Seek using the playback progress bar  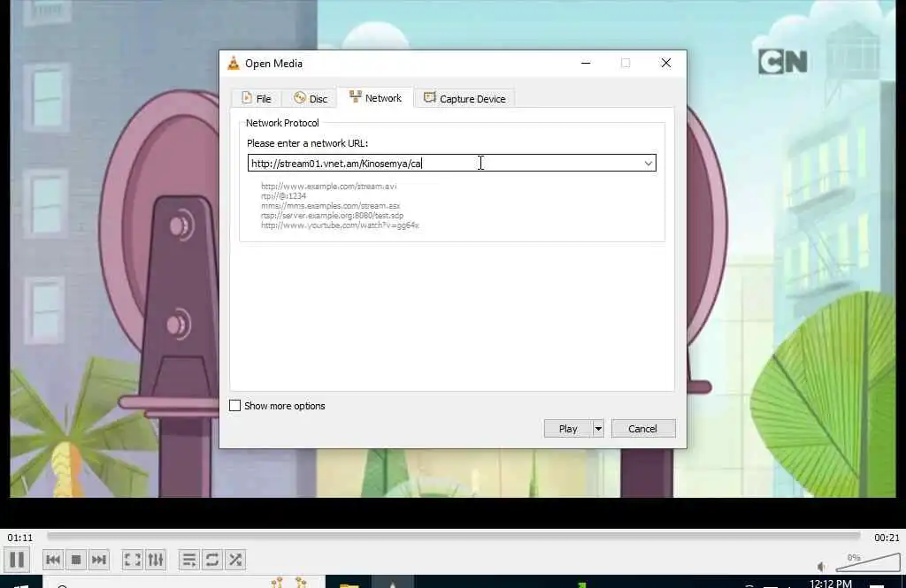[x=454, y=536]
